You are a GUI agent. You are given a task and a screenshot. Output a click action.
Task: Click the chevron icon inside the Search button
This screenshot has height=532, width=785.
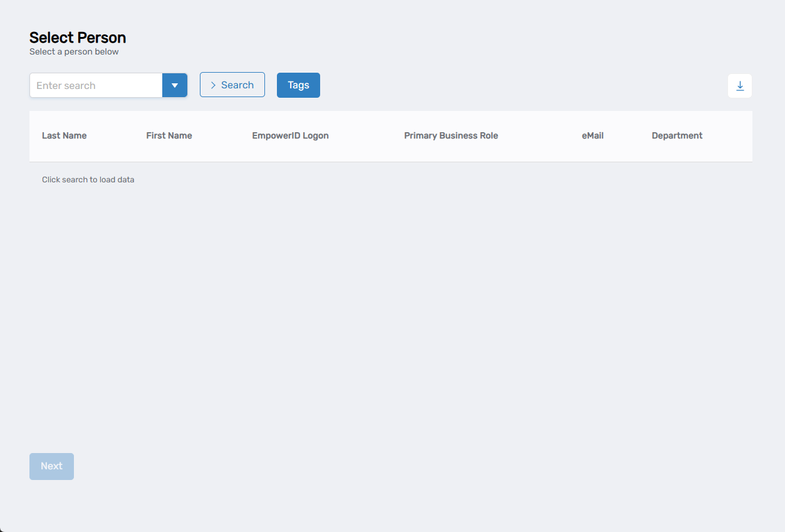click(214, 85)
